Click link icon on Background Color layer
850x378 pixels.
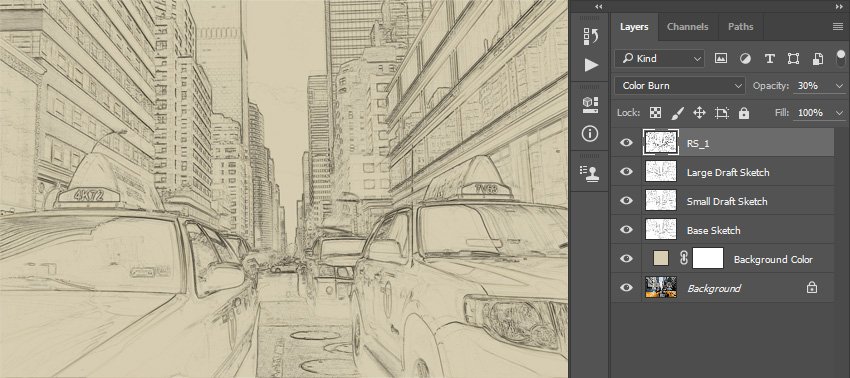(x=684, y=259)
